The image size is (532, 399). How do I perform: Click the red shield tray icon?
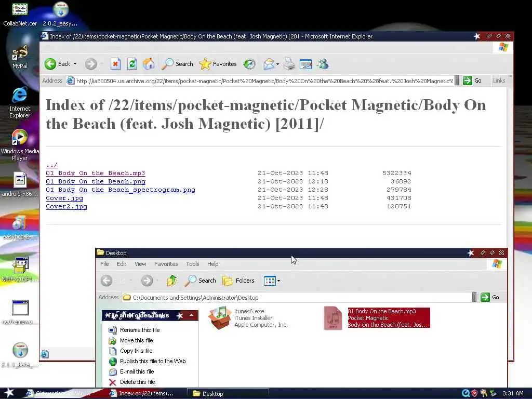(x=474, y=393)
